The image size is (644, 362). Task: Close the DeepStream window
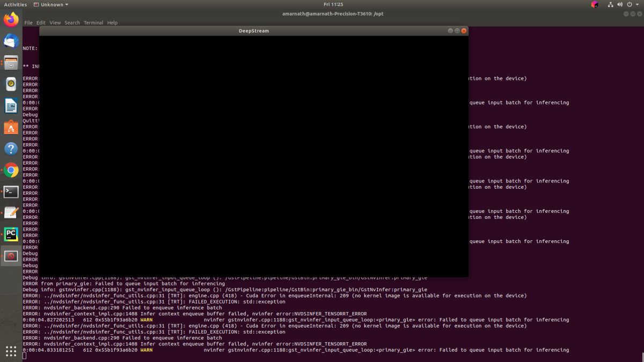tap(464, 31)
